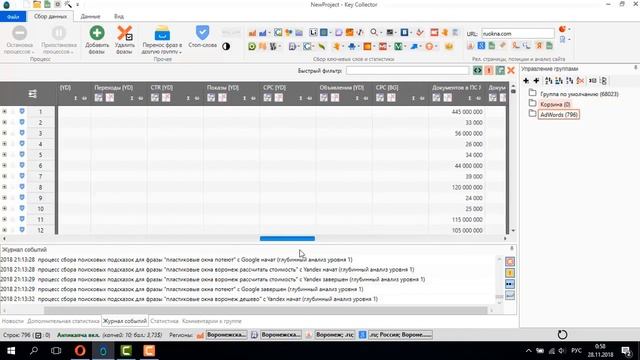640x360 pixels.
Task: Pin the event log panel
Action: [x=512, y=248]
